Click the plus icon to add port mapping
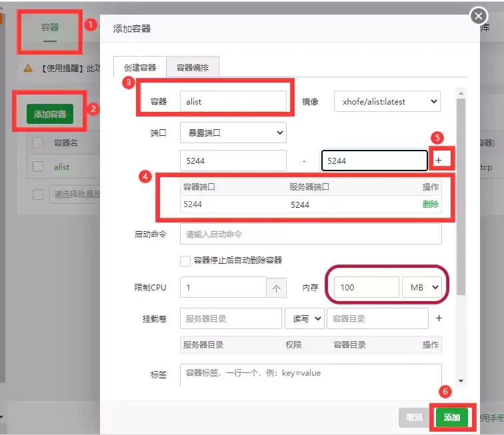The height and width of the screenshot is (435, 504). 439,160
